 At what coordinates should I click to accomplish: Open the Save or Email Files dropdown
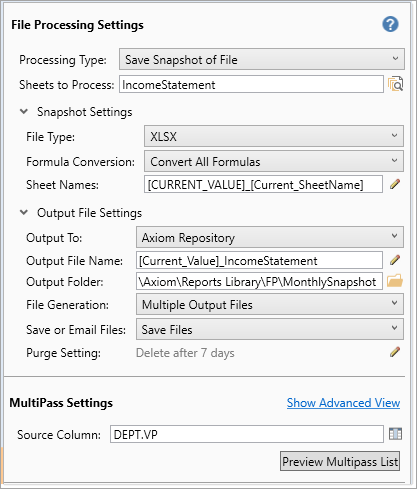coord(270,329)
